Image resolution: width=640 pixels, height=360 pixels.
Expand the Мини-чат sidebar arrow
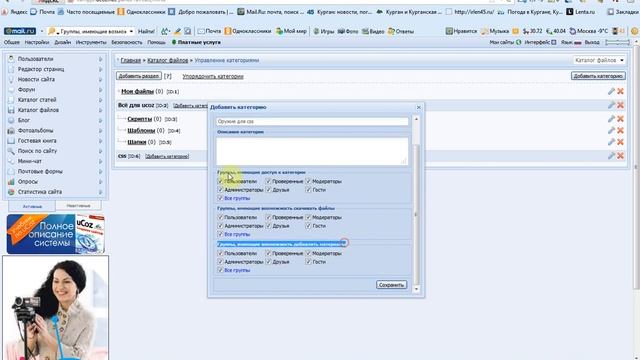(100, 161)
